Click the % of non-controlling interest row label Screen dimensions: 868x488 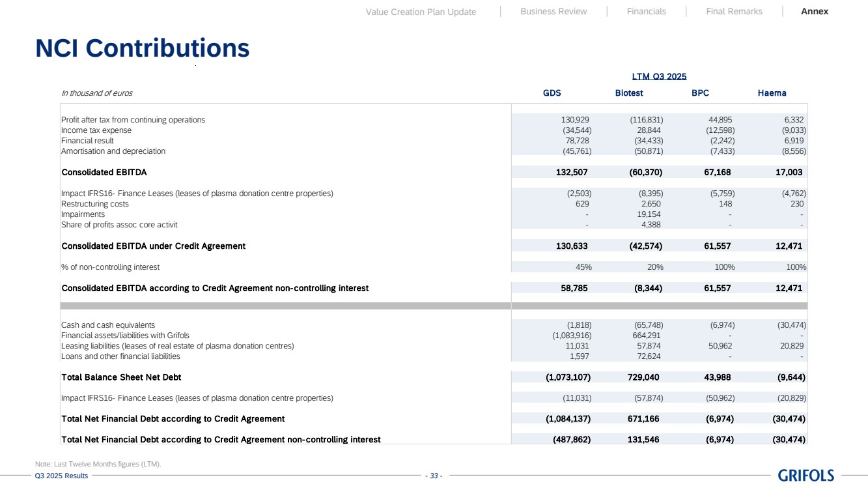[110, 267]
